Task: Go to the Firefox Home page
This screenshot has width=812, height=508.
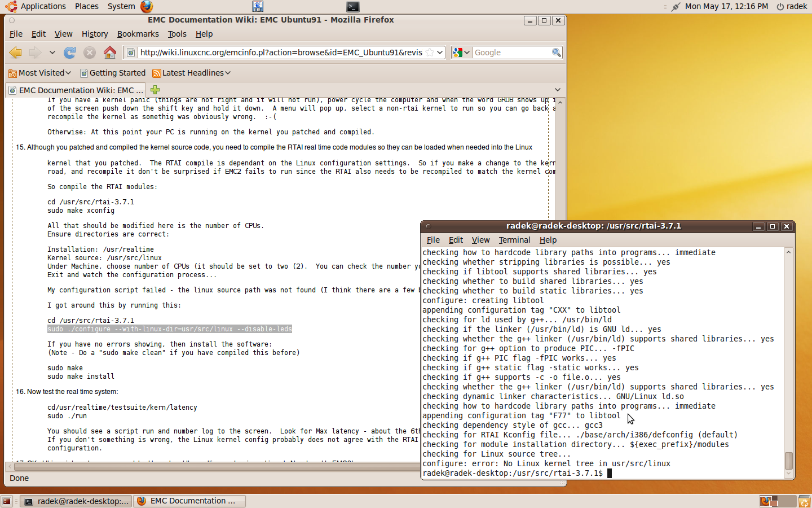Action: click(110, 52)
